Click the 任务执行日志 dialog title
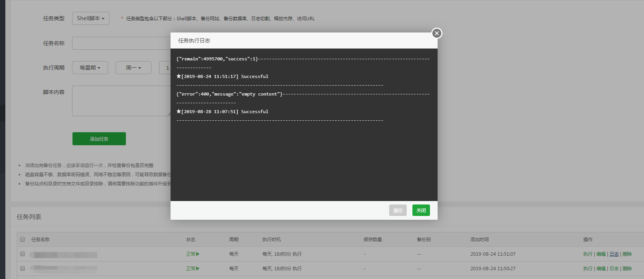644x279 pixels. pyautogui.click(x=194, y=41)
